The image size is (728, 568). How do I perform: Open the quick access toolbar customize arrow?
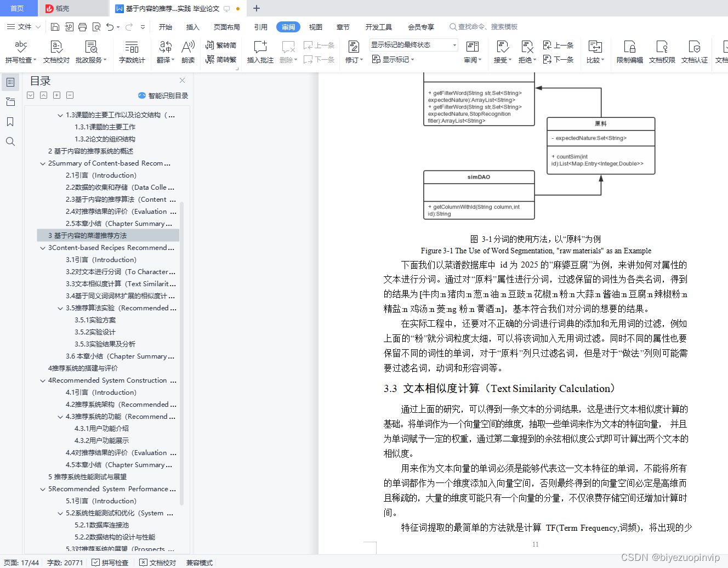coord(143,27)
